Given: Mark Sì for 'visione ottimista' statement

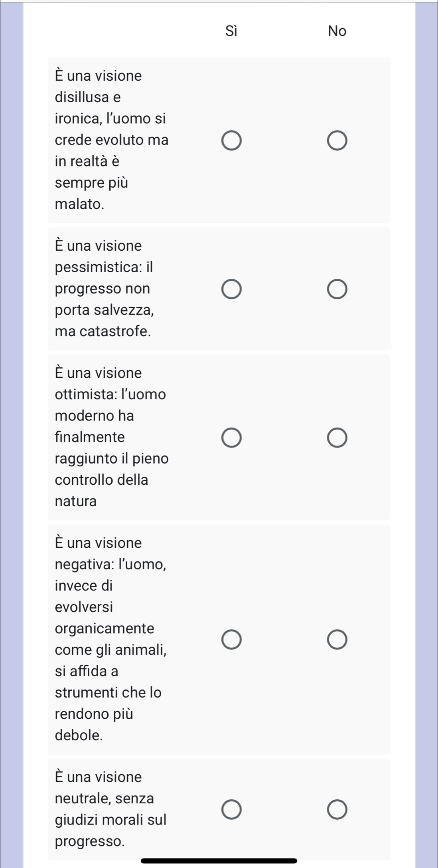Looking at the screenshot, I should click(231, 438).
